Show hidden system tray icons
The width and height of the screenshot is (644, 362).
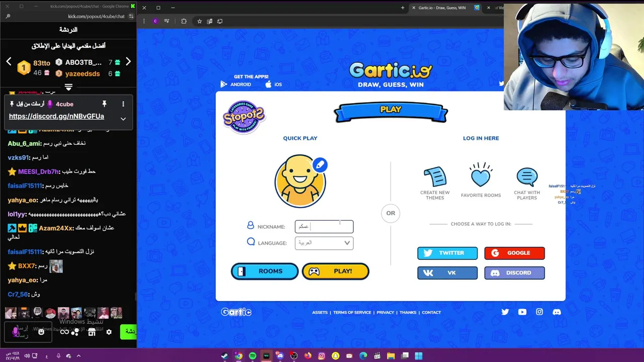coord(78,356)
